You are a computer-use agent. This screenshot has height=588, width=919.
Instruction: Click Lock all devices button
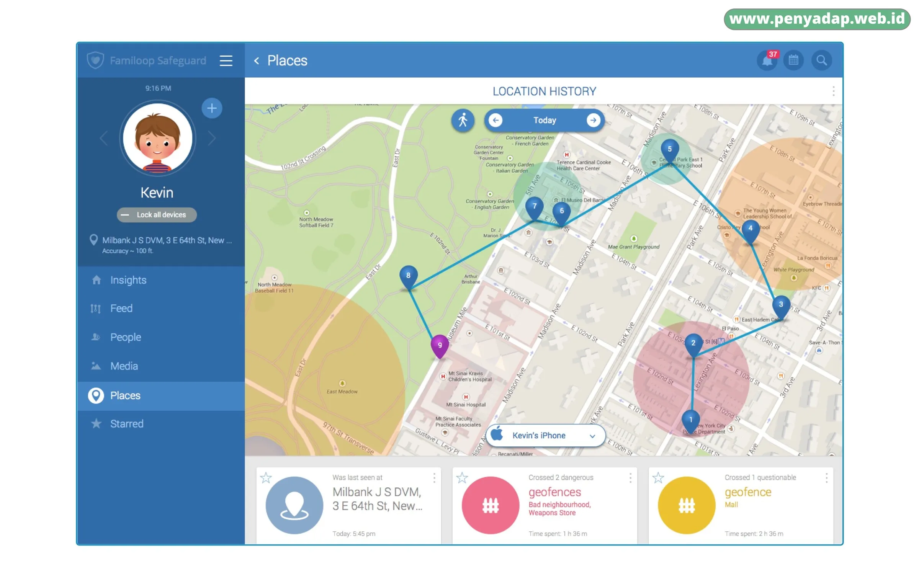tap(157, 215)
